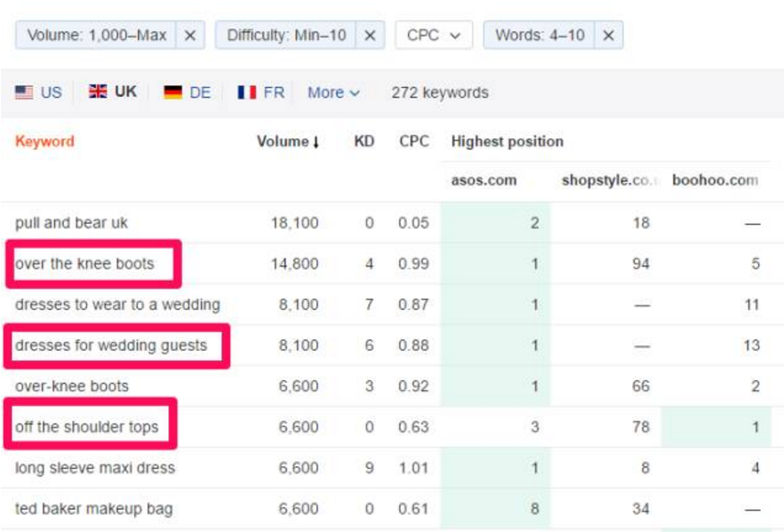Click the Volume descending sort arrow
The height and width of the screenshot is (532, 784).
click(316, 142)
